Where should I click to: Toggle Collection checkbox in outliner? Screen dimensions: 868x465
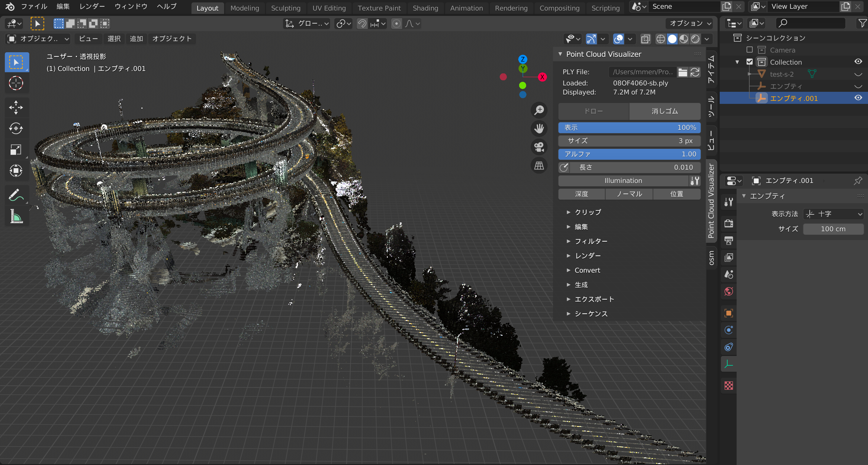pyautogui.click(x=750, y=62)
